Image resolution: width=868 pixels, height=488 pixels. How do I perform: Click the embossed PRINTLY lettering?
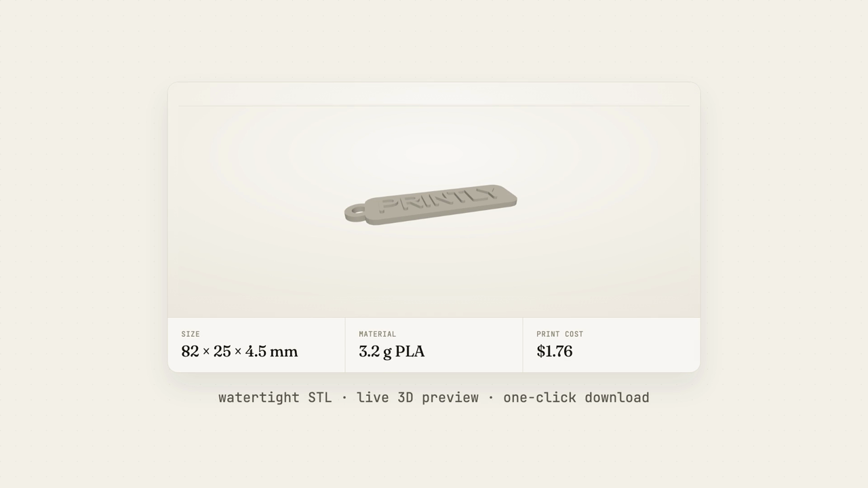(x=439, y=199)
